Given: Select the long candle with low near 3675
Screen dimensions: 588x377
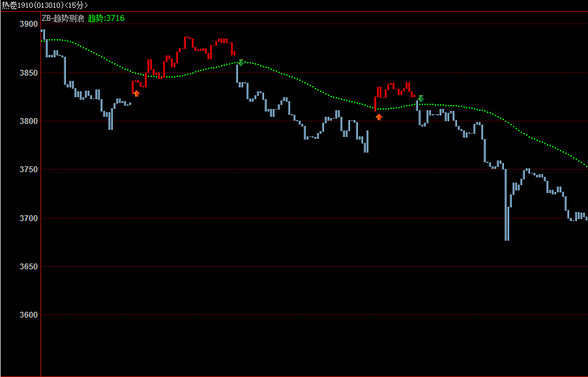Looking at the screenshot, I should point(507,205).
